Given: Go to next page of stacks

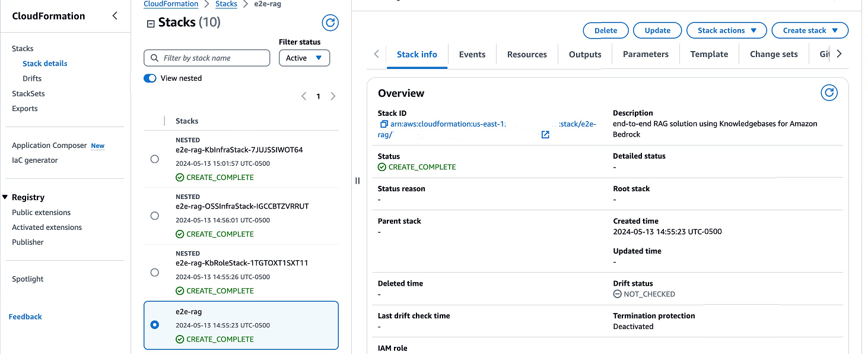Looking at the screenshot, I should tap(333, 96).
